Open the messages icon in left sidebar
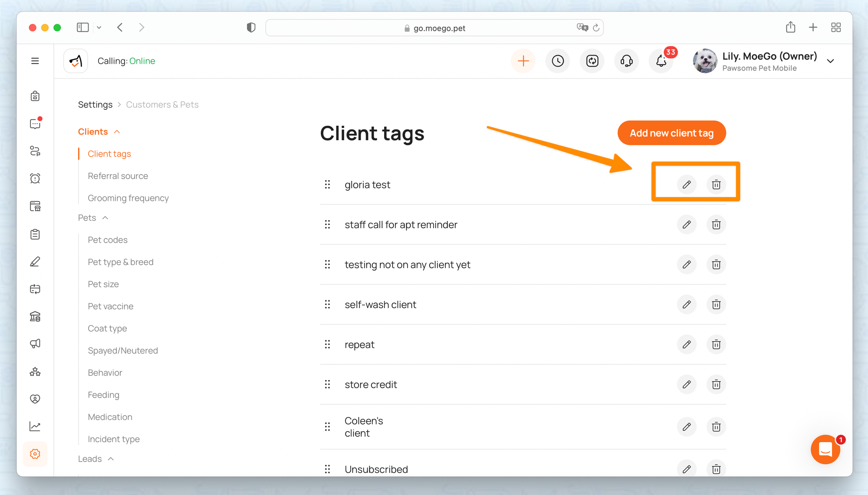 tap(35, 124)
